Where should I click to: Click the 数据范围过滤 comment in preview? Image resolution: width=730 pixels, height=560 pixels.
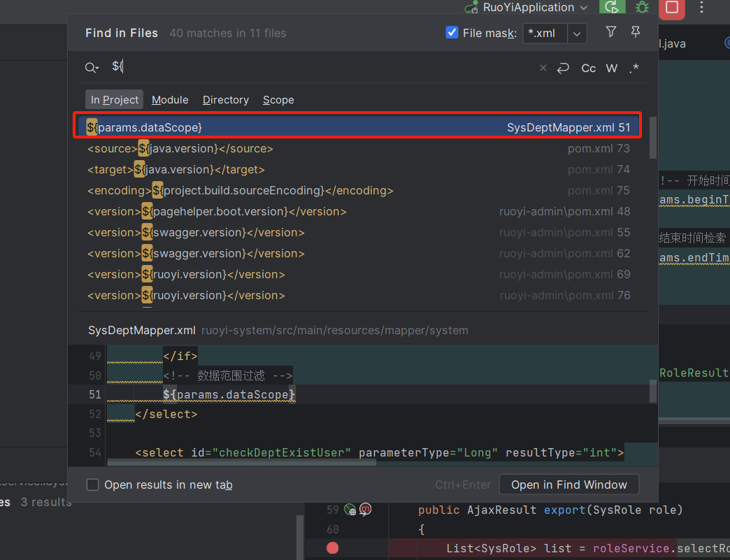click(228, 375)
